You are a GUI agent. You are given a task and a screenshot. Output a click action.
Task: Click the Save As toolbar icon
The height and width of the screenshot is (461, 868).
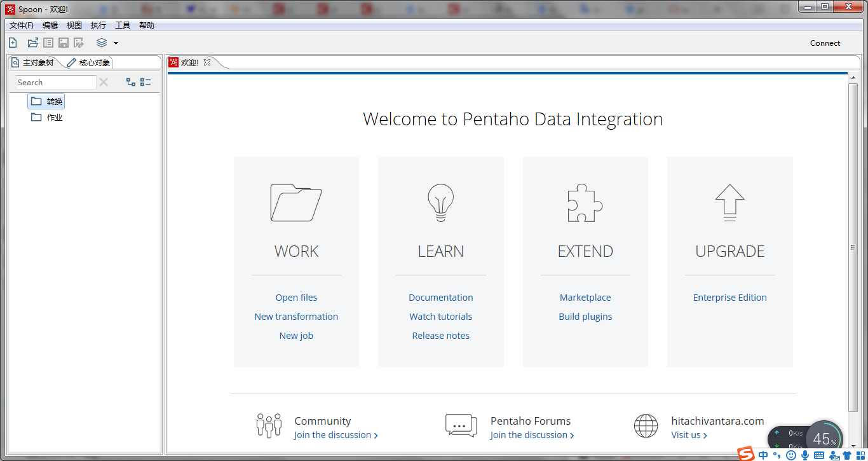pos(79,43)
